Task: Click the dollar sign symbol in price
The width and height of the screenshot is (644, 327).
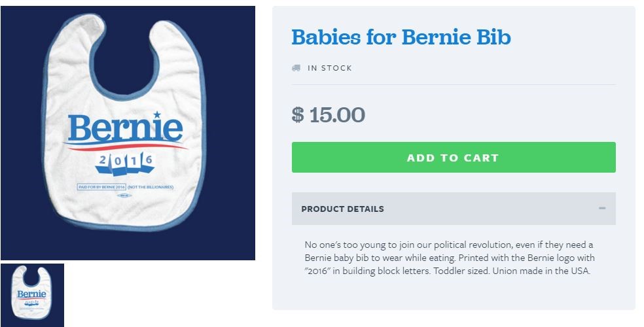Action: [x=298, y=115]
